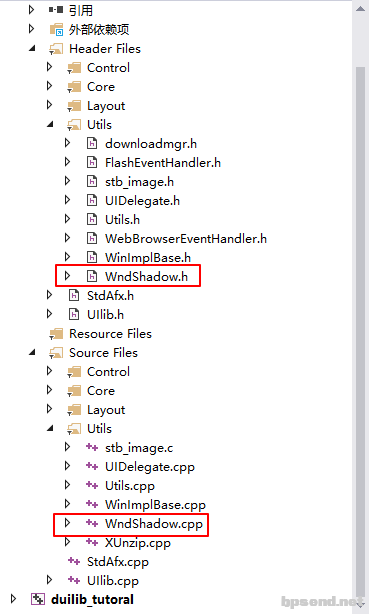Select Layout label under Source Files
This screenshot has width=369, height=614.
click(x=106, y=410)
